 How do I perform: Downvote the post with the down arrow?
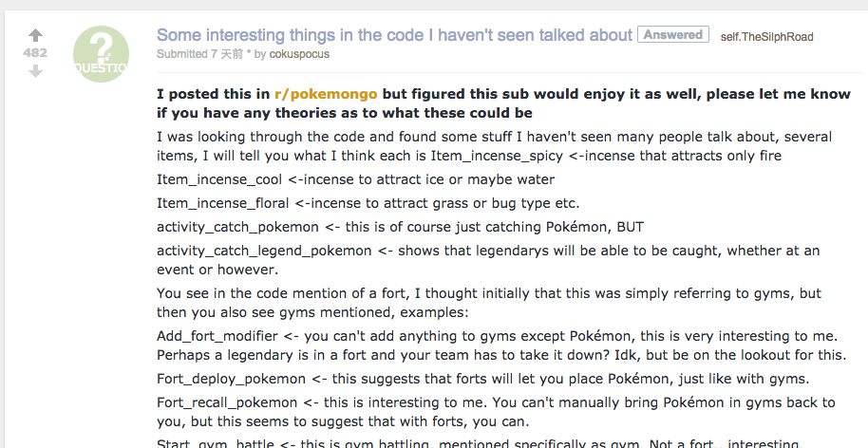[x=36, y=71]
